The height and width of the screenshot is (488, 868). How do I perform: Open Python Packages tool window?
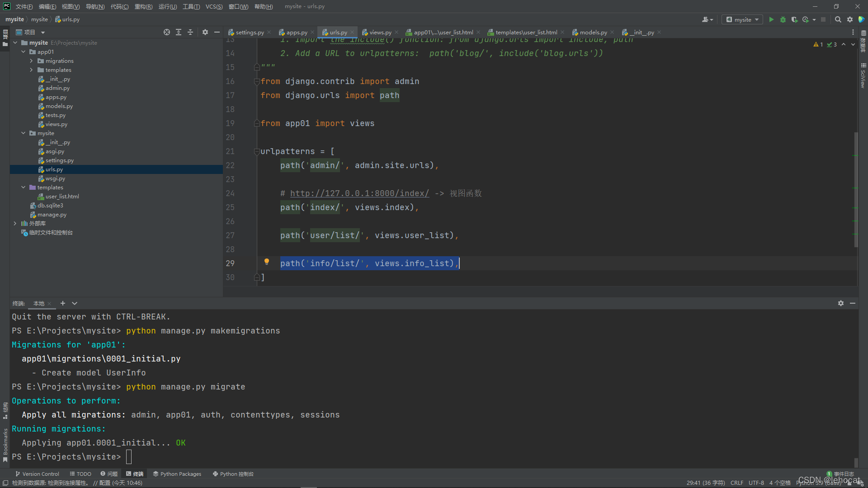[x=177, y=474]
